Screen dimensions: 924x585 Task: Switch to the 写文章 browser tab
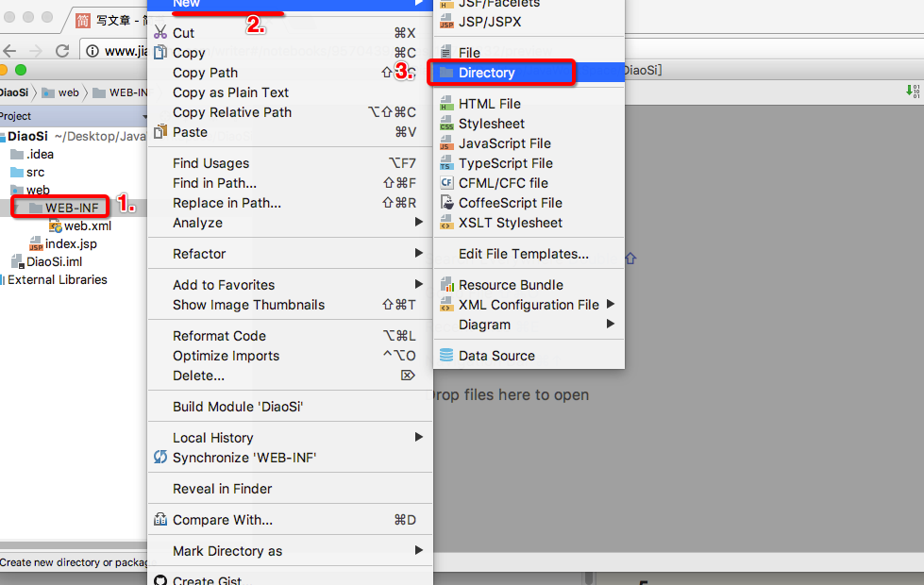pyautogui.click(x=112, y=21)
